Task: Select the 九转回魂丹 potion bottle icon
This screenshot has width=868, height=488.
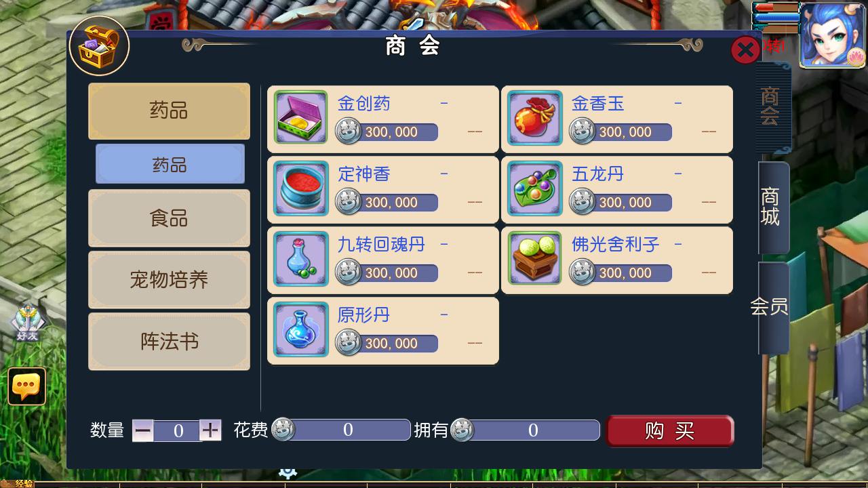Action: pos(300,259)
